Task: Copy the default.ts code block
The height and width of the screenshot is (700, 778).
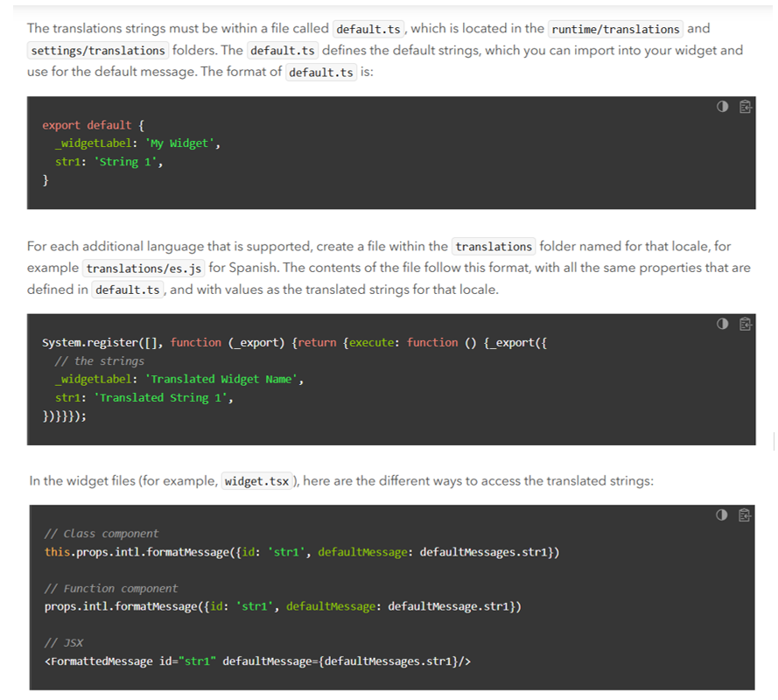Action: point(745,106)
